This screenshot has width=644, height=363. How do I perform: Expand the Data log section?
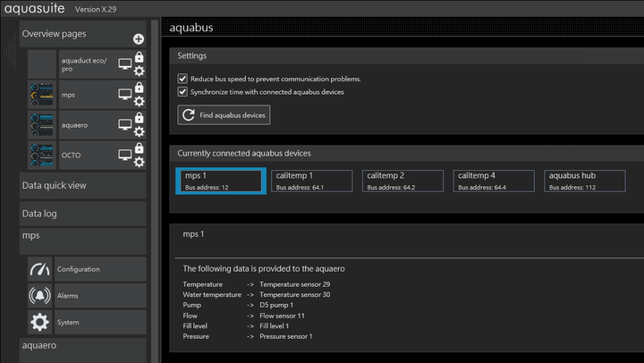(x=82, y=214)
